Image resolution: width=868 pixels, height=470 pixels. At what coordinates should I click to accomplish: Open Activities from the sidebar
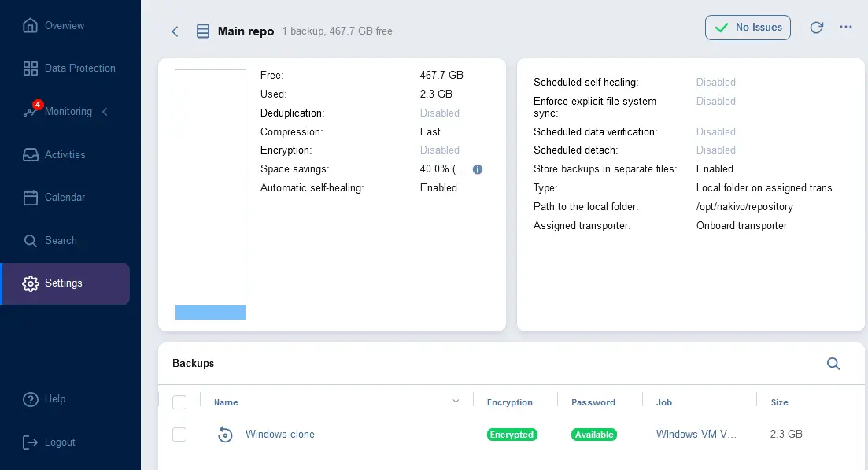[65, 154]
